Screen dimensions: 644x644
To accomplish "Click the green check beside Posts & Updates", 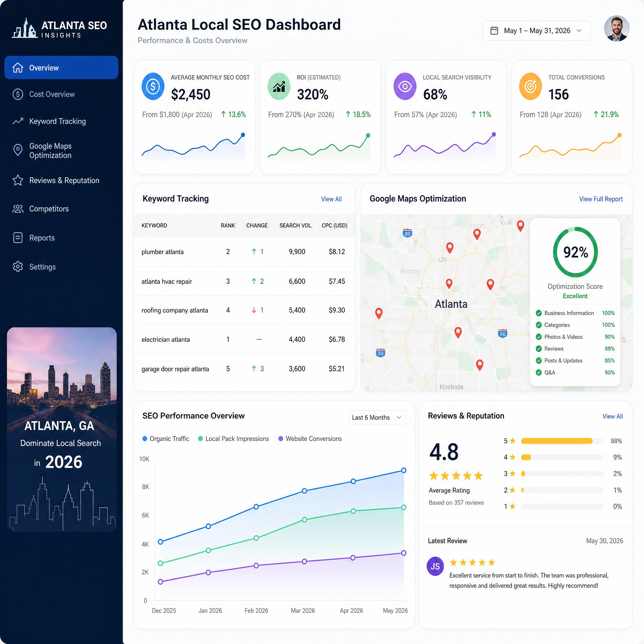I will point(539,360).
